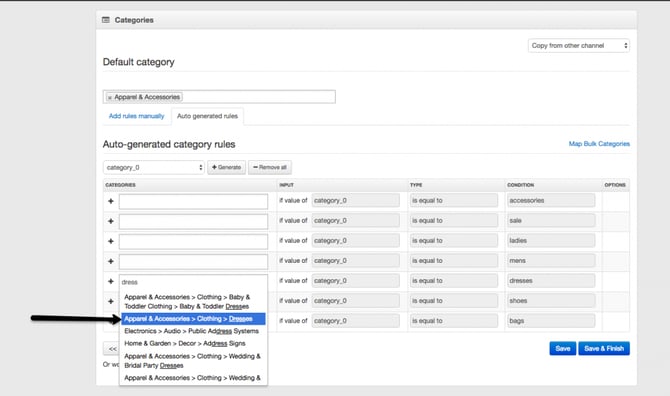This screenshot has width=670, height=396.
Task: Click the condition value 'mens'
Action: pyautogui.click(x=551, y=261)
